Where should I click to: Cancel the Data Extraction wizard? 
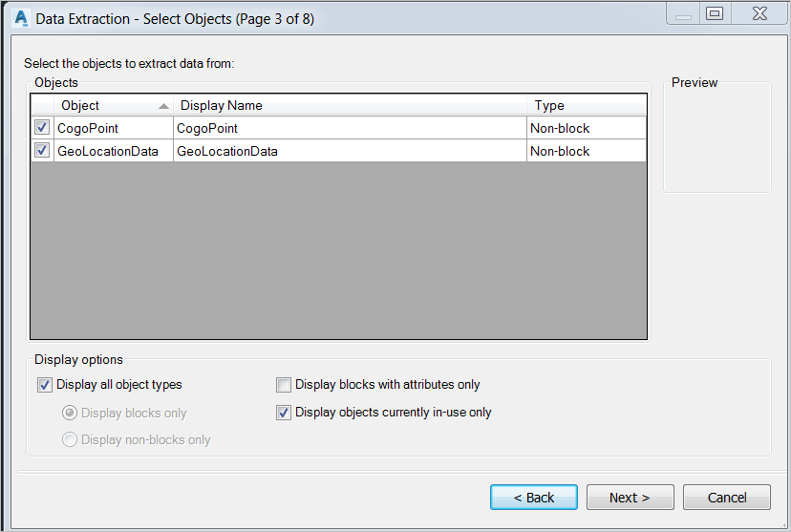(x=726, y=498)
